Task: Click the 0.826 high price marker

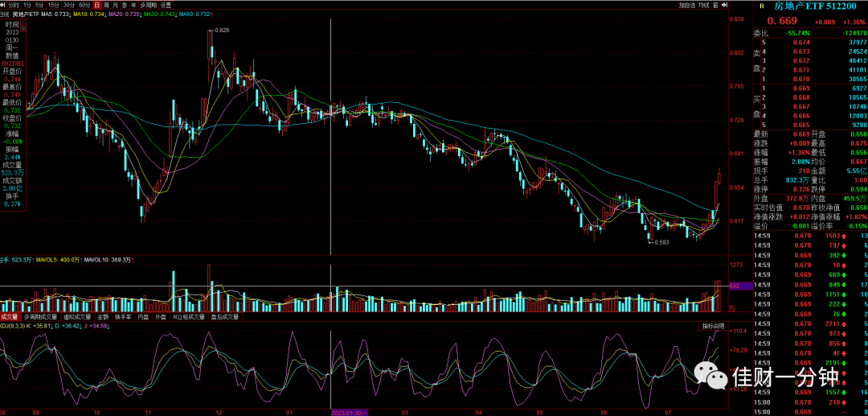Action: [x=222, y=31]
